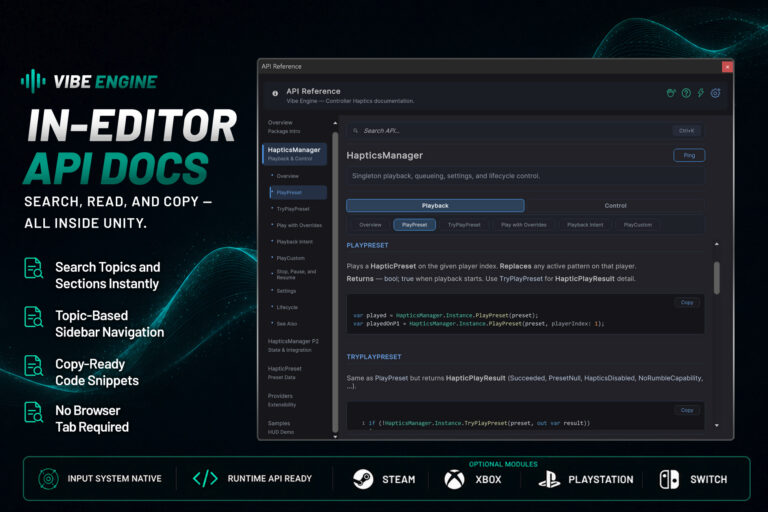Click sidebar scrollbar down arrow
The height and width of the screenshot is (512, 768).
tap(335, 436)
